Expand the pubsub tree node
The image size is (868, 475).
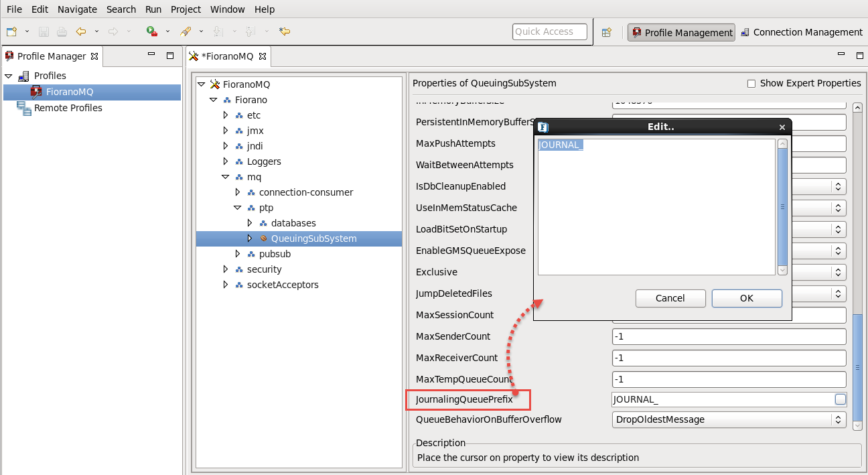pos(238,254)
